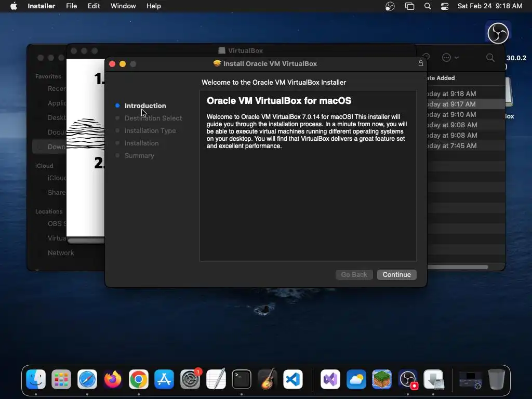Open Network in the Finder sidebar

61,253
